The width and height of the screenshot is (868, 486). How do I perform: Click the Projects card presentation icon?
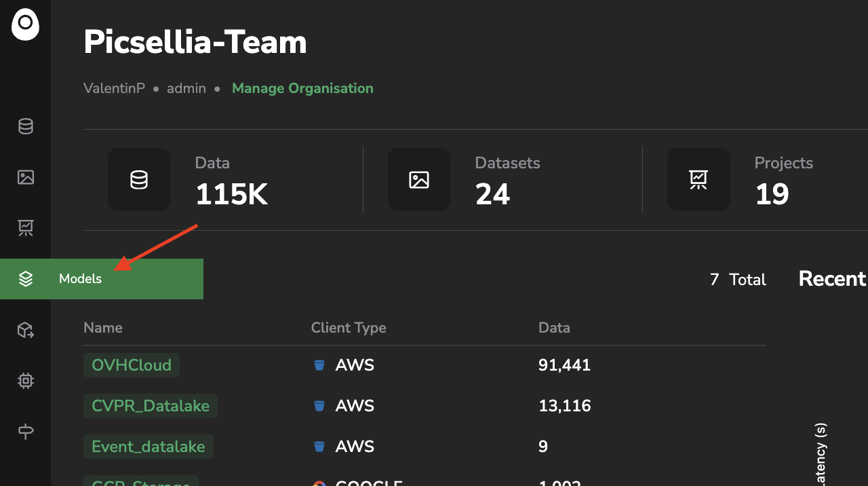point(698,179)
